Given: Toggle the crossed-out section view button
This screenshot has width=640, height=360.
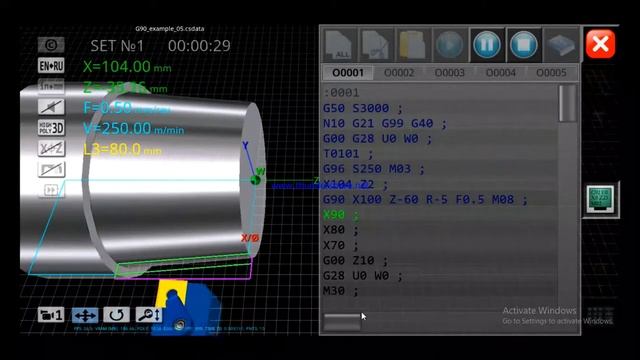Looking at the screenshot, I should click(x=51, y=169).
